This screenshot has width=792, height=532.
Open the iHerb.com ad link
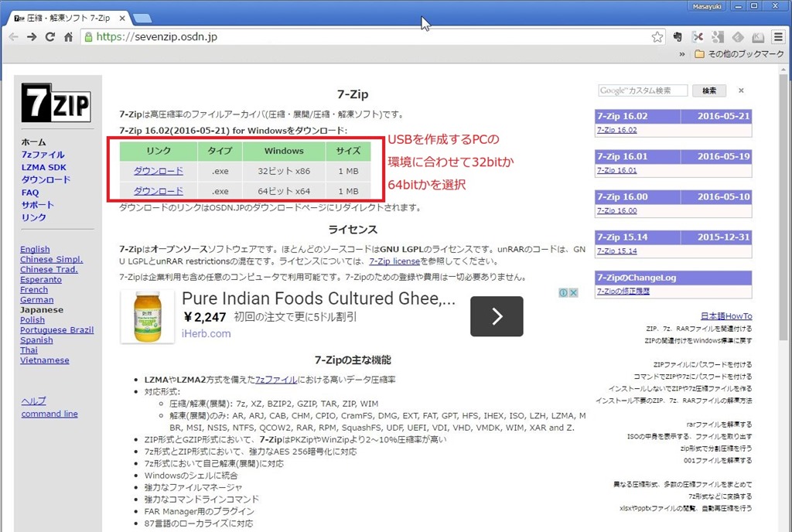(206, 333)
